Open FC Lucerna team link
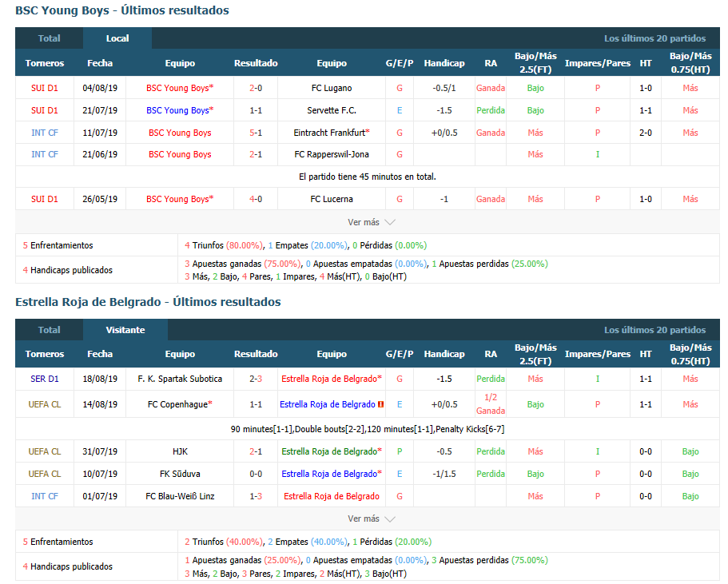The width and height of the screenshot is (728, 584). click(x=332, y=199)
